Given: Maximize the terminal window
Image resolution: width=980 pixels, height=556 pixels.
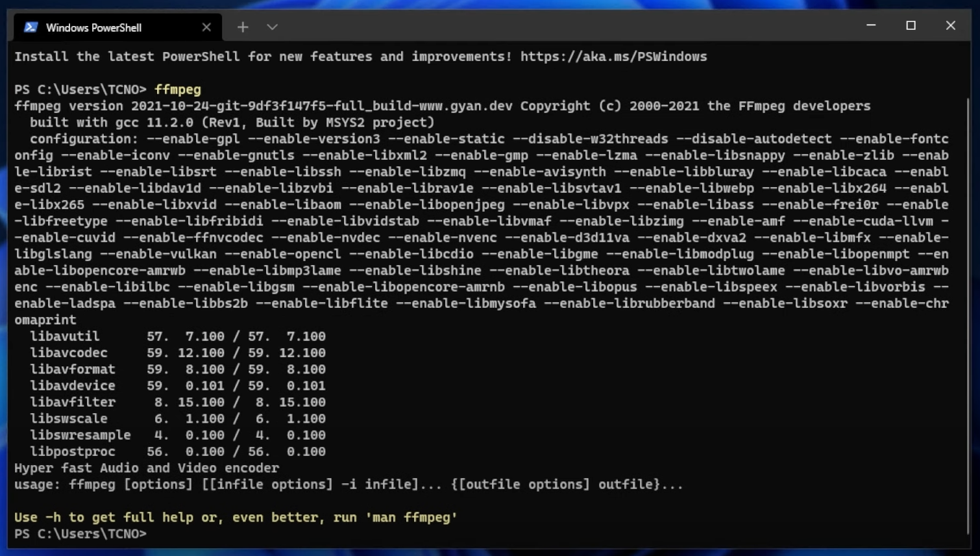Looking at the screenshot, I should pos(911,25).
